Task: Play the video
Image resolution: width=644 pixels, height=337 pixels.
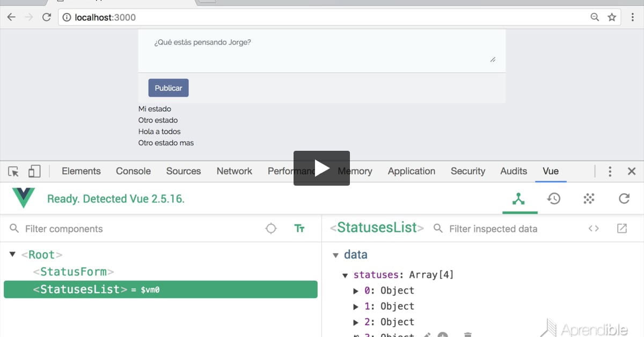Action: click(x=321, y=168)
